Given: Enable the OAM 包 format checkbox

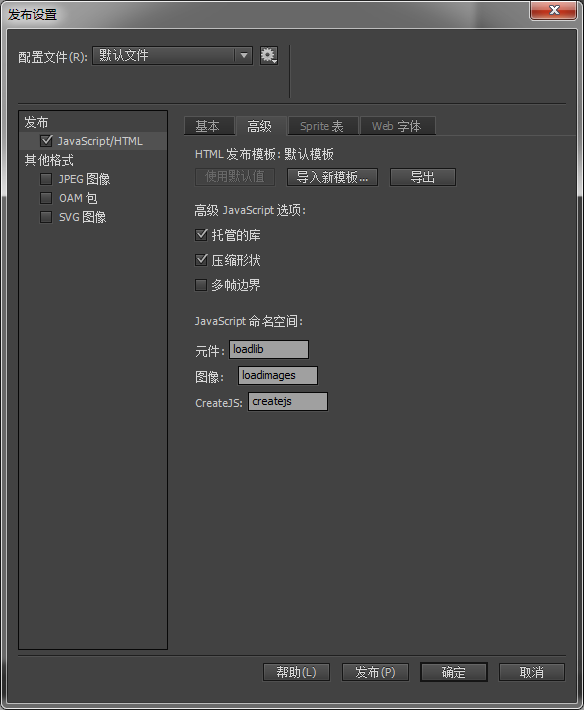Looking at the screenshot, I should click(x=46, y=198).
